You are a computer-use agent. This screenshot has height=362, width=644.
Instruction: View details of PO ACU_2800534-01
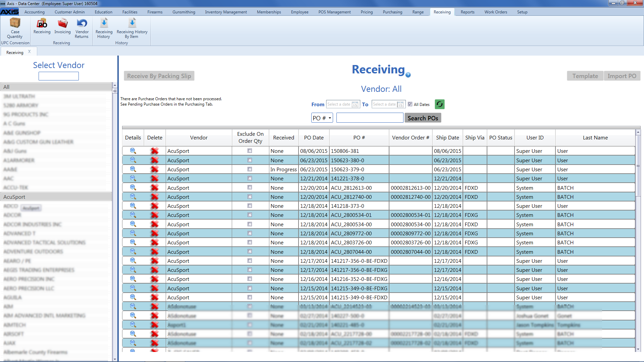tap(133, 215)
